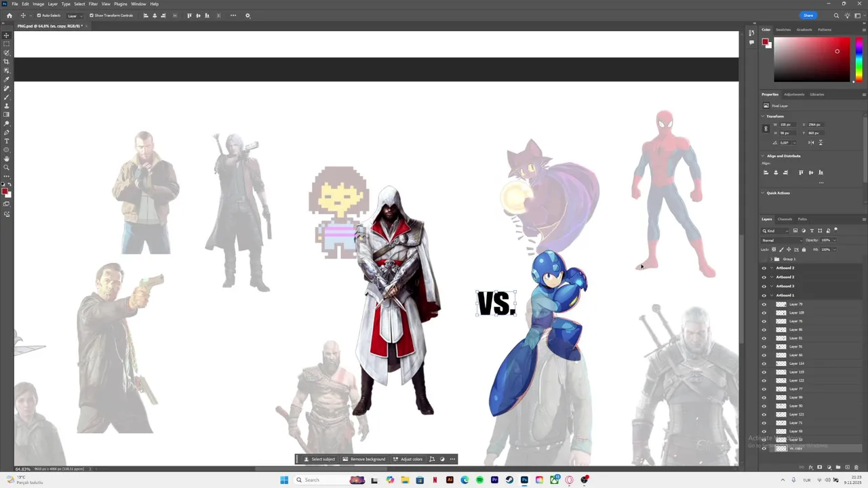Switch to Swatches tab
The image size is (868, 488).
(783, 30)
